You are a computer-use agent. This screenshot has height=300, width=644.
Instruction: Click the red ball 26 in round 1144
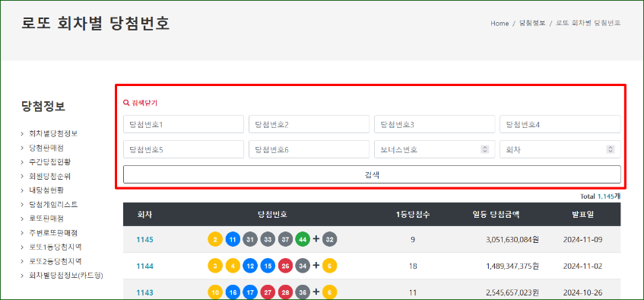[x=285, y=266]
